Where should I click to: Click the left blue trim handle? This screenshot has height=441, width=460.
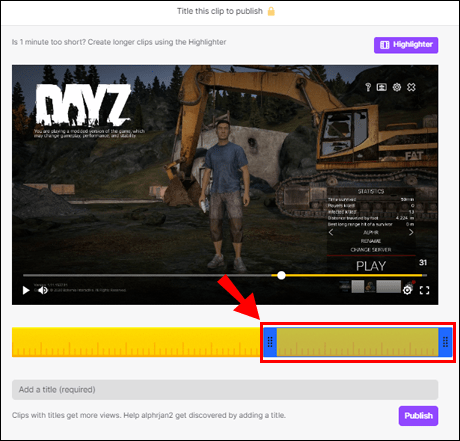[270, 342]
